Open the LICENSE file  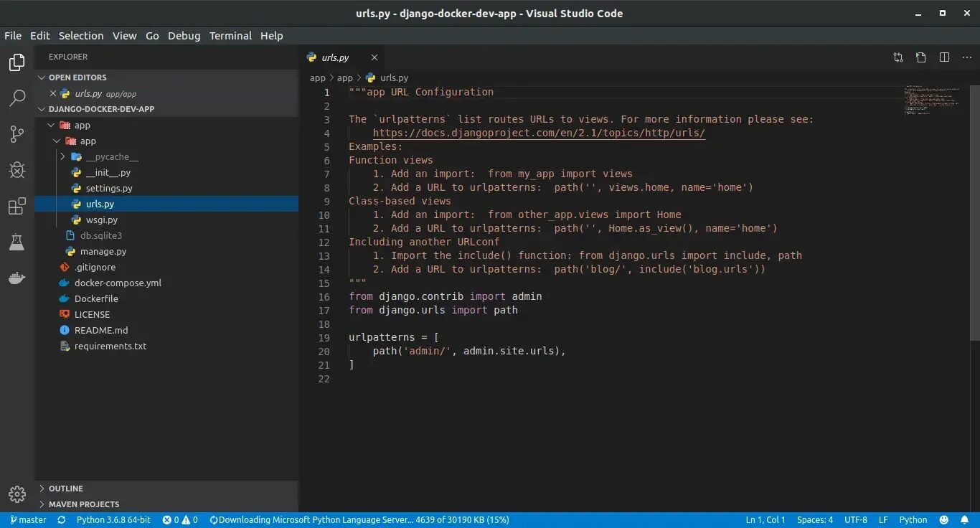click(166, 315)
